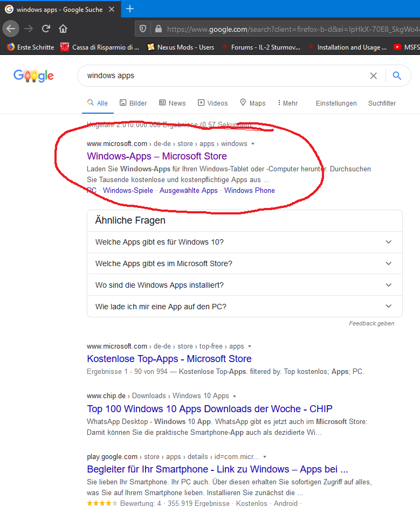Screen dimensions: 420x507
Task: Clear search text with X icon
Action: point(374,75)
